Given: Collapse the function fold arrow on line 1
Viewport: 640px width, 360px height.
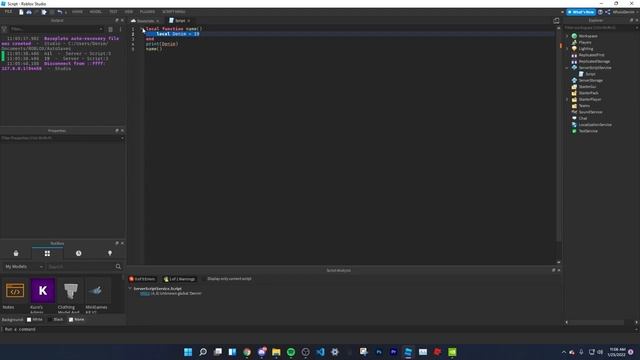Looking at the screenshot, I should [x=142, y=29].
